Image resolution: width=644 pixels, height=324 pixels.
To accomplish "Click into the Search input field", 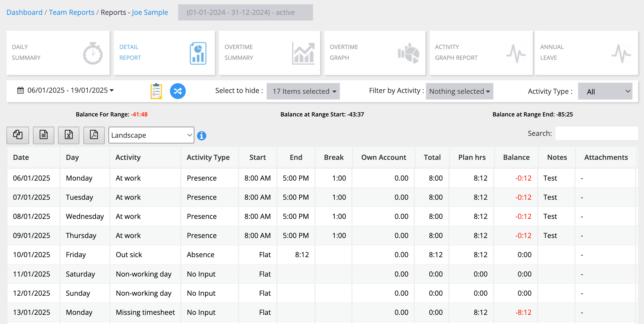I will click(x=596, y=133).
